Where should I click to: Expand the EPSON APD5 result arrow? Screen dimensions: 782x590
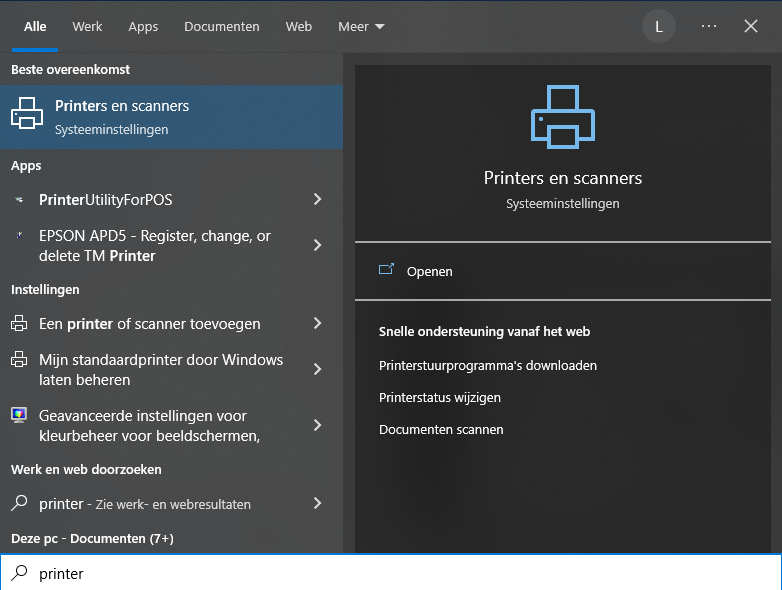tap(317, 246)
